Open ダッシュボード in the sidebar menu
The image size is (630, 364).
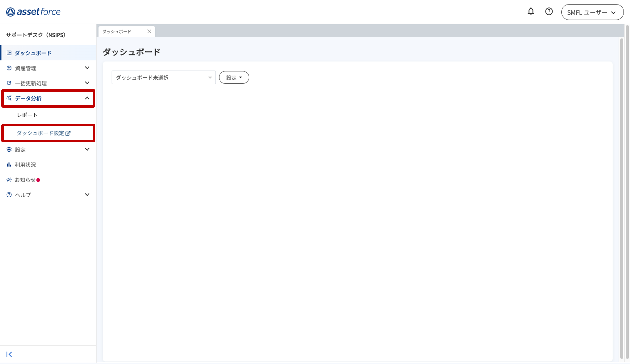48,53
